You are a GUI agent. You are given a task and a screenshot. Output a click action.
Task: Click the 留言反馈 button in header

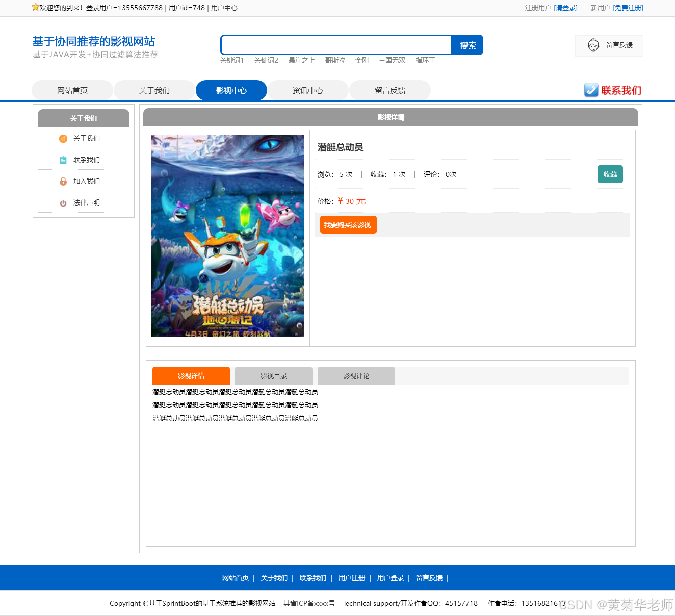[x=609, y=45]
